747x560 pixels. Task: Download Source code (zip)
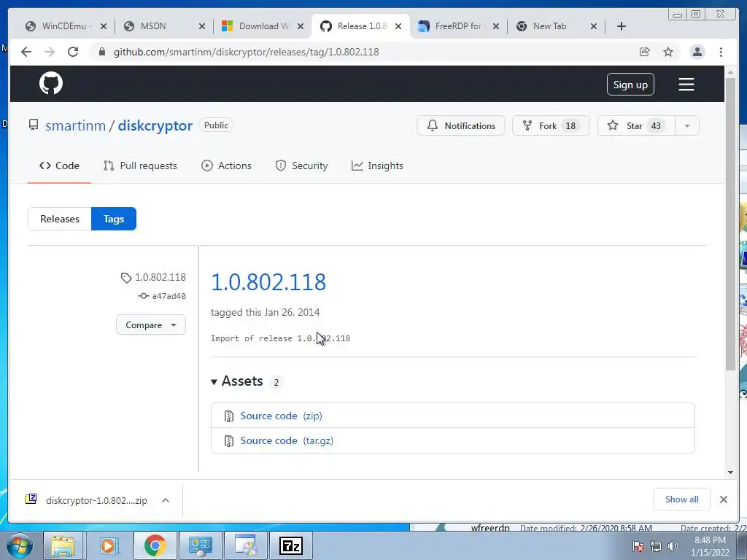click(281, 416)
